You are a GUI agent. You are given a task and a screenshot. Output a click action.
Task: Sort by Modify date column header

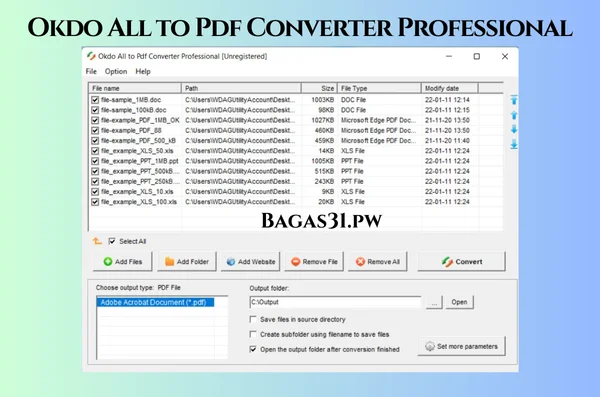tap(450, 88)
